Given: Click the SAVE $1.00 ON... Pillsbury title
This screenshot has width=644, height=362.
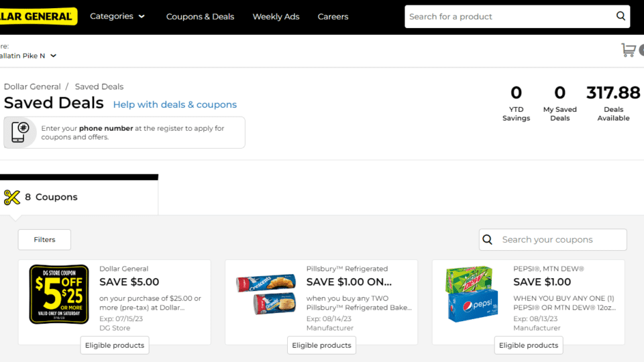Looking at the screenshot, I should tap(349, 282).
